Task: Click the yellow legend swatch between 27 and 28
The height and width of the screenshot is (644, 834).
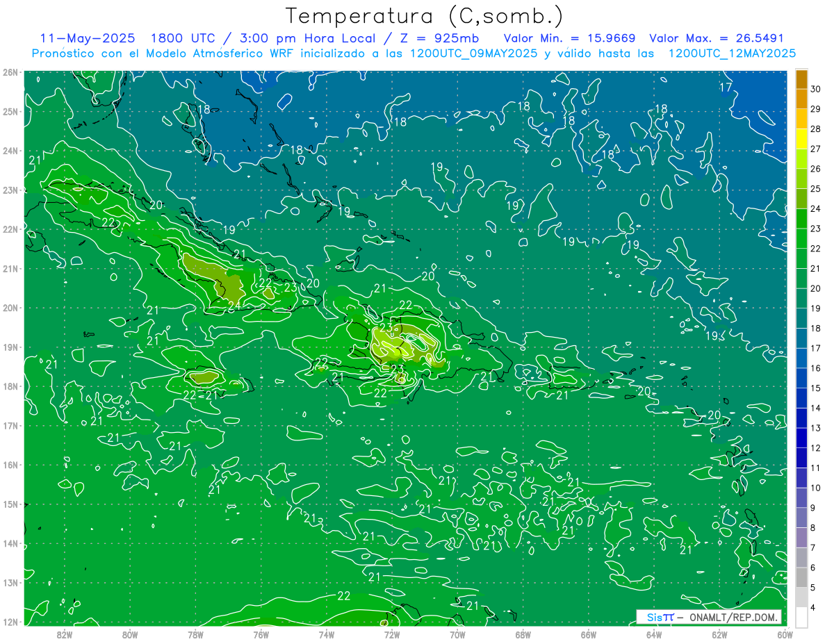Action: pos(801,139)
